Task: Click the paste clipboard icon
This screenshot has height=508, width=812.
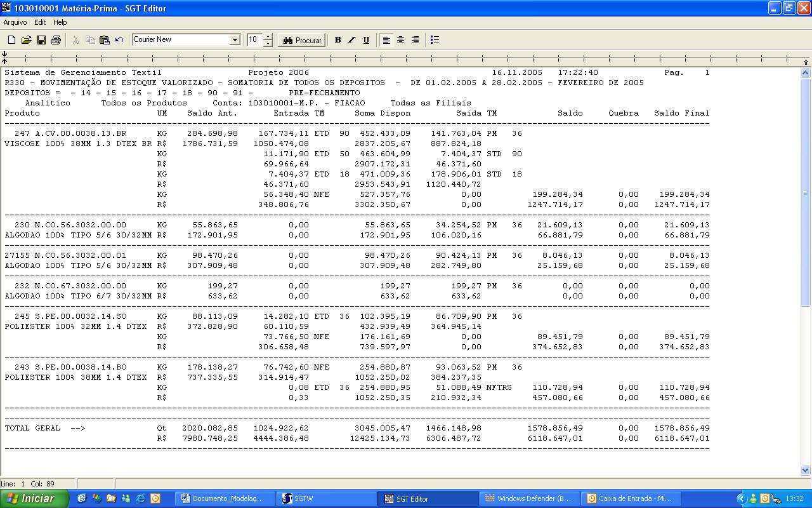Action: pyautogui.click(x=105, y=40)
